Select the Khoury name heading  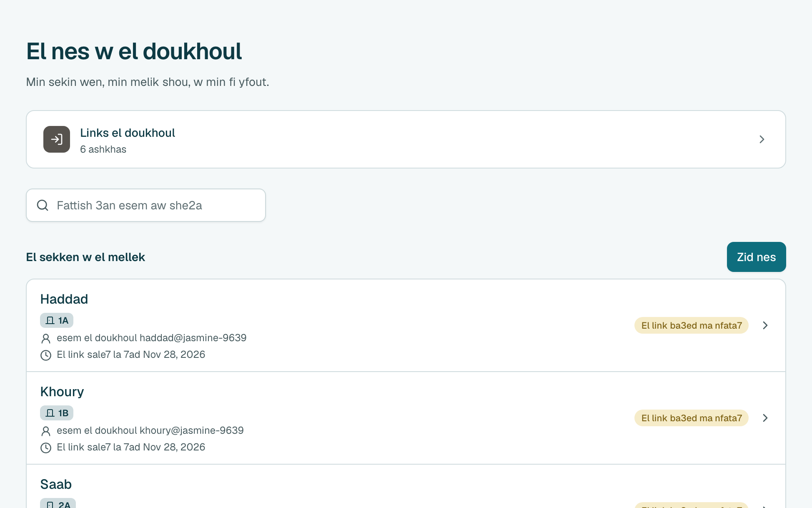(62, 392)
